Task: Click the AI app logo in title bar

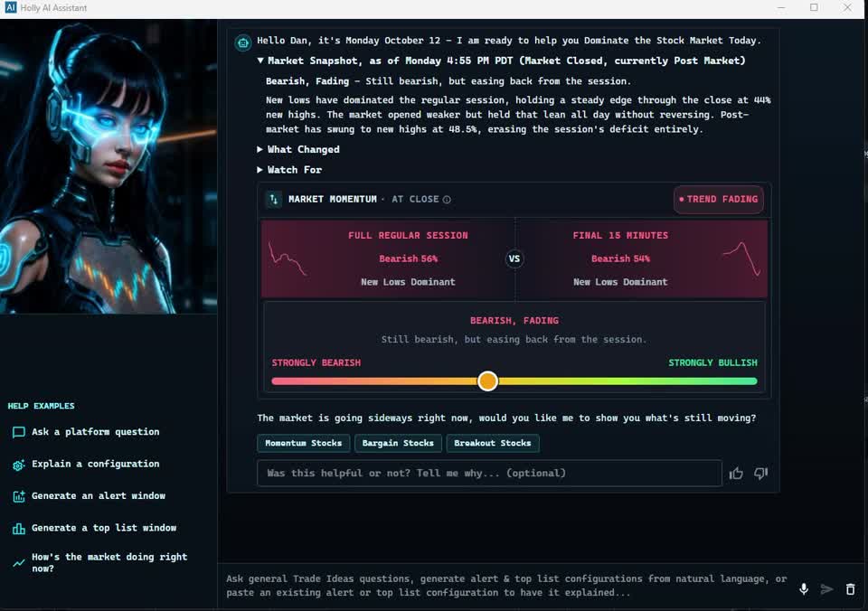Action: (10, 8)
